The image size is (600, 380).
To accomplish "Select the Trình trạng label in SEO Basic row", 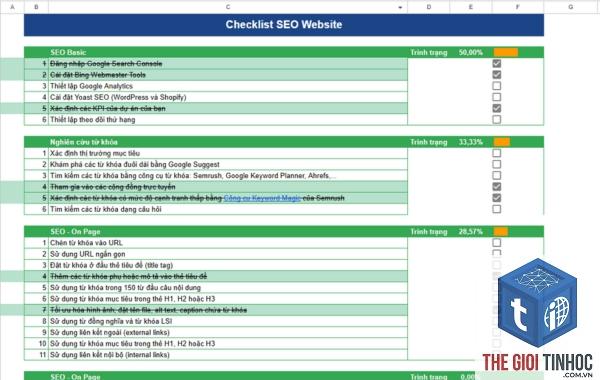I will point(429,52).
